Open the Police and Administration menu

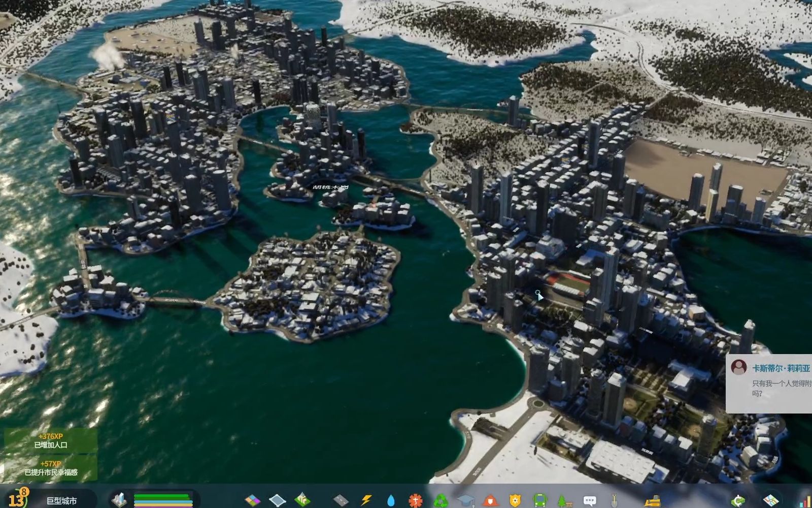click(515, 500)
